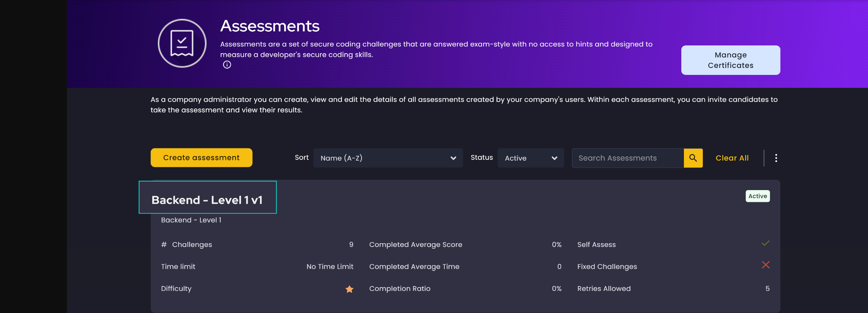The image size is (868, 313).
Task: Click the green Self Assess checkmark
Action: pos(765,243)
